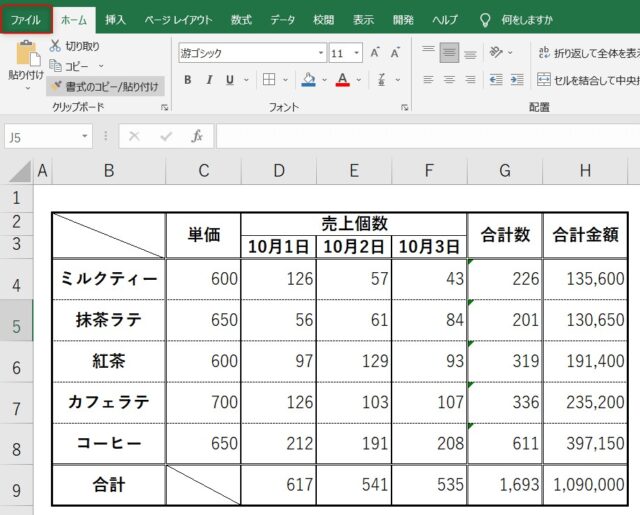Open the 挿入 ribbon tab
The width and height of the screenshot is (640, 515).
115,20
